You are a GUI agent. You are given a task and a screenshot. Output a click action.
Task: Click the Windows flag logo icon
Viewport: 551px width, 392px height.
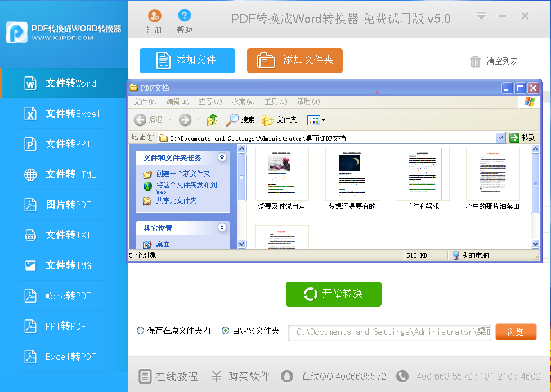pyautogui.click(x=530, y=102)
